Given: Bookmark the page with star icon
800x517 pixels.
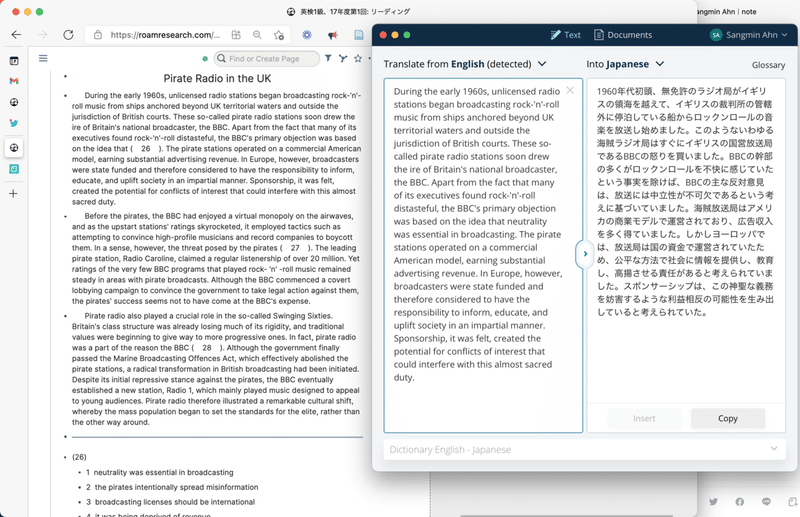Looking at the screenshot, I should pos(279,35).
